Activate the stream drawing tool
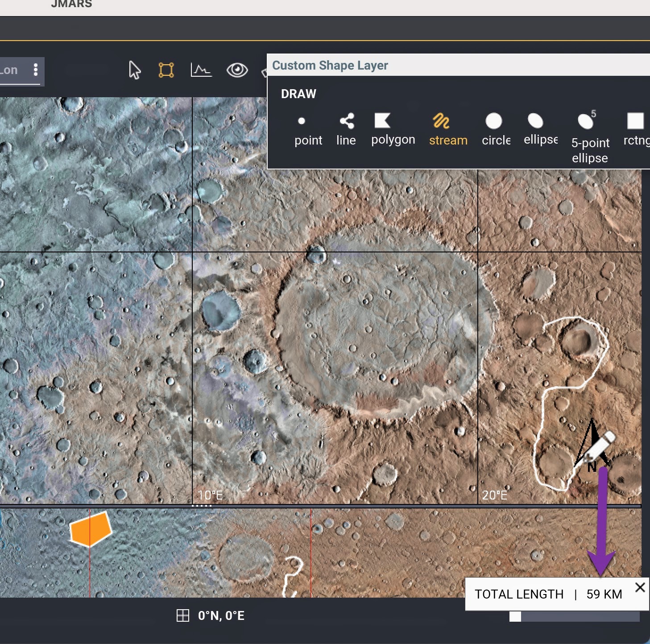Viewport: 650px width, 644px height. click(x=448, y=130)
